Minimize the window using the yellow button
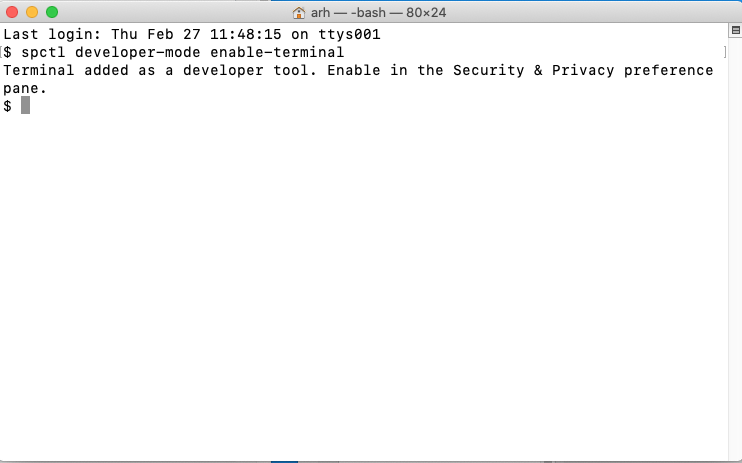 tap(32, 12)
